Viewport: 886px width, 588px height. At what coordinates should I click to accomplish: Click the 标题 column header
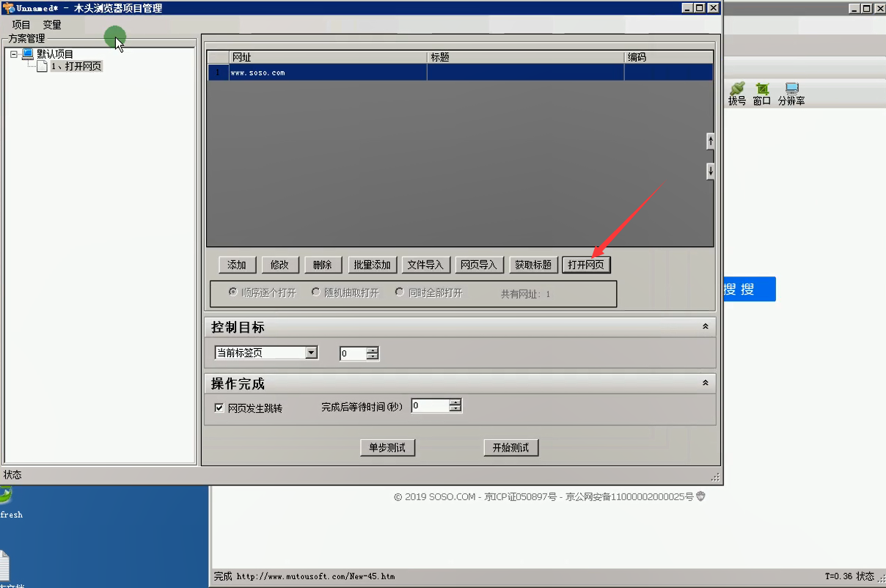coord(526,57)
